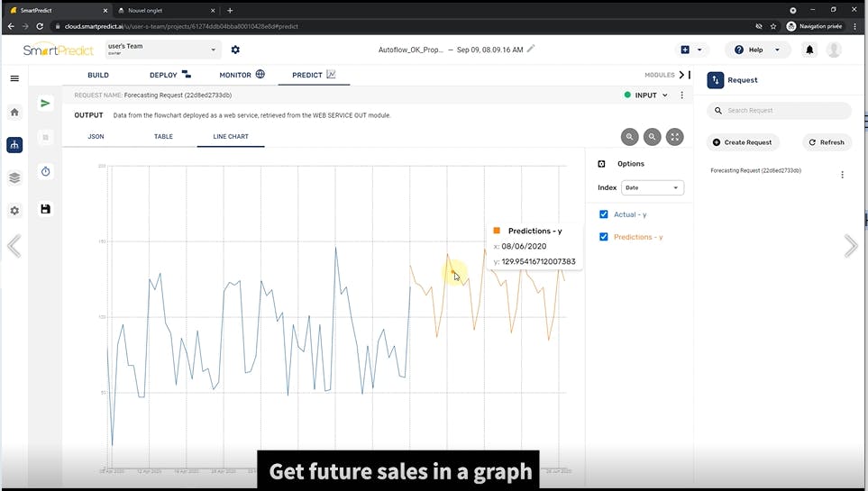Open the user's Team dropdown
868x491 pixels.
pos(163,50)
